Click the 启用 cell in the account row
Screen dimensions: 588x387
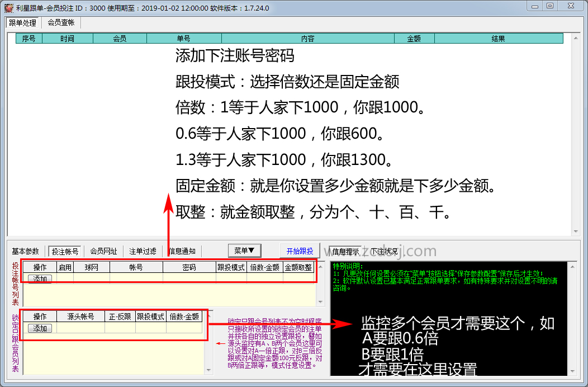tap(65, 278)
